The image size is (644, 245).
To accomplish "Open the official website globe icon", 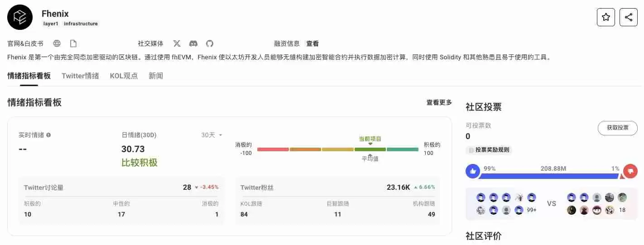I will [x=57, y=43].
